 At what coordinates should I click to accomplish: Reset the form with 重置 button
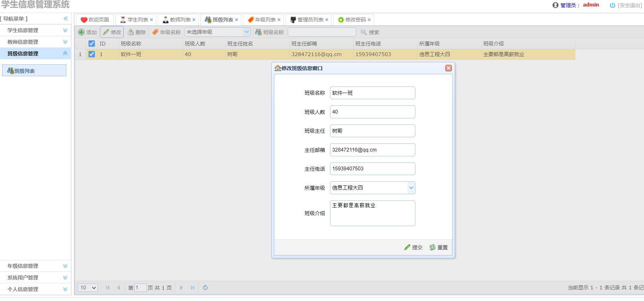(x=439, y=247)
